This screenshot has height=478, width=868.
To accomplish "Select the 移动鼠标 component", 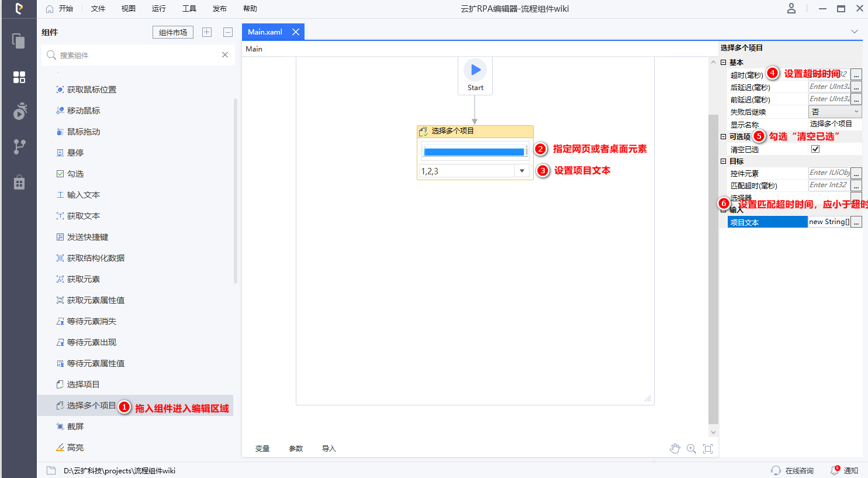I will (x=83, y=111).
